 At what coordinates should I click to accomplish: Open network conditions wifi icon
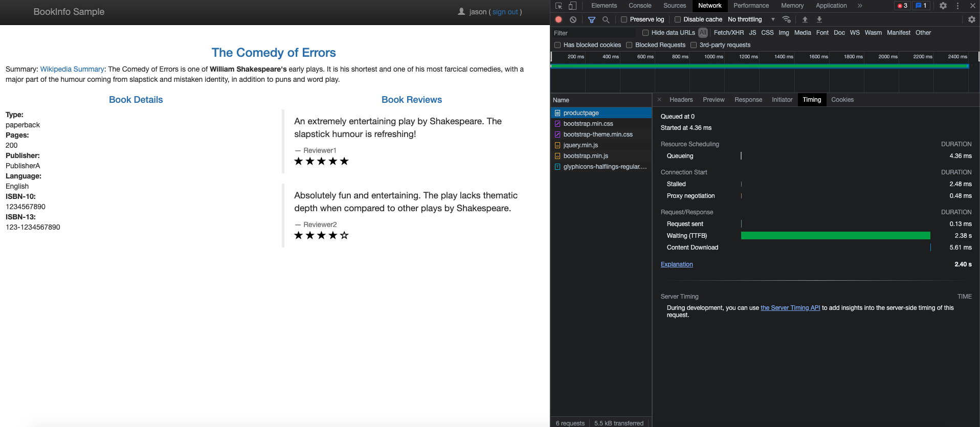(787, 19)
